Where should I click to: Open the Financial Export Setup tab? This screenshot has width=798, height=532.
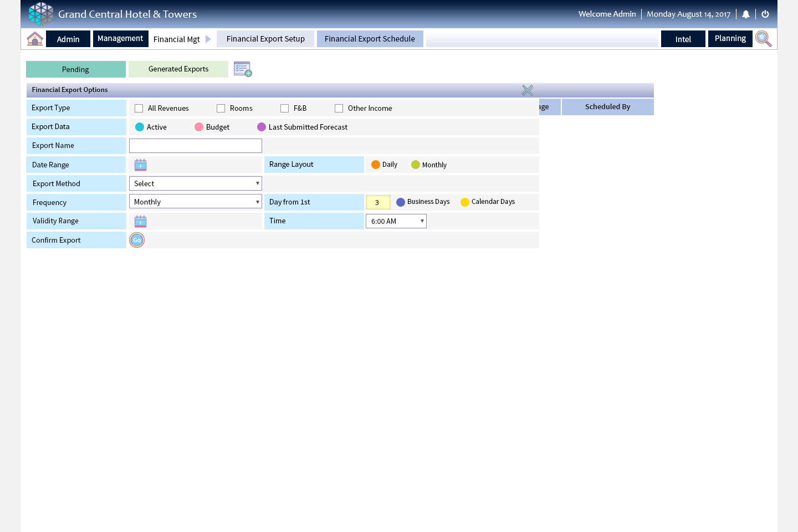265,39
